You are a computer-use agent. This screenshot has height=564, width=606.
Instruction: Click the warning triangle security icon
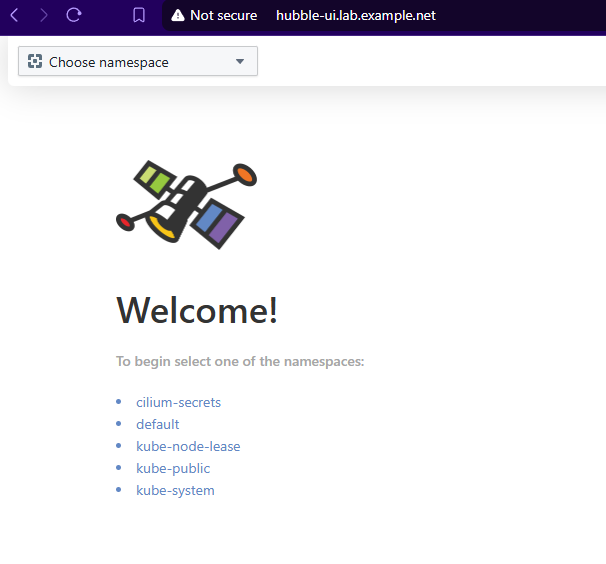click(x=178, y=15)
